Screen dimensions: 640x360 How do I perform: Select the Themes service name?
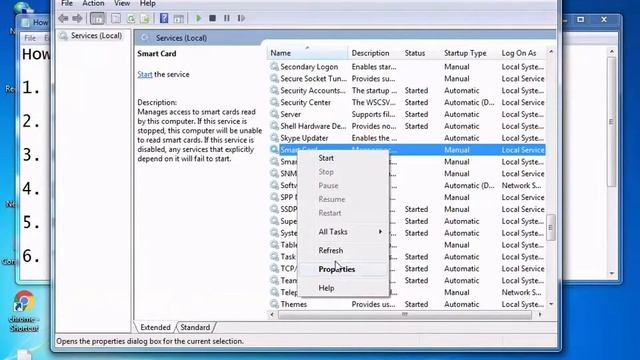pos(293,304)
